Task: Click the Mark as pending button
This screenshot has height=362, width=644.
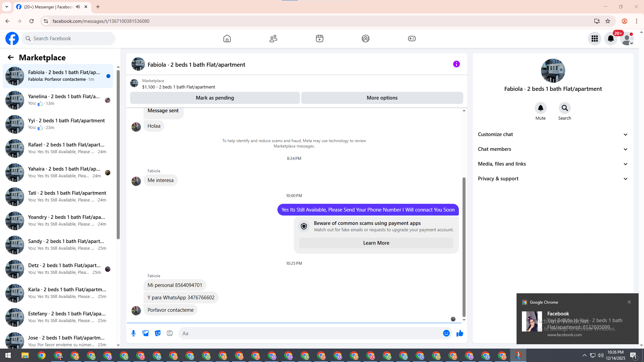Action: pos(215,98)
